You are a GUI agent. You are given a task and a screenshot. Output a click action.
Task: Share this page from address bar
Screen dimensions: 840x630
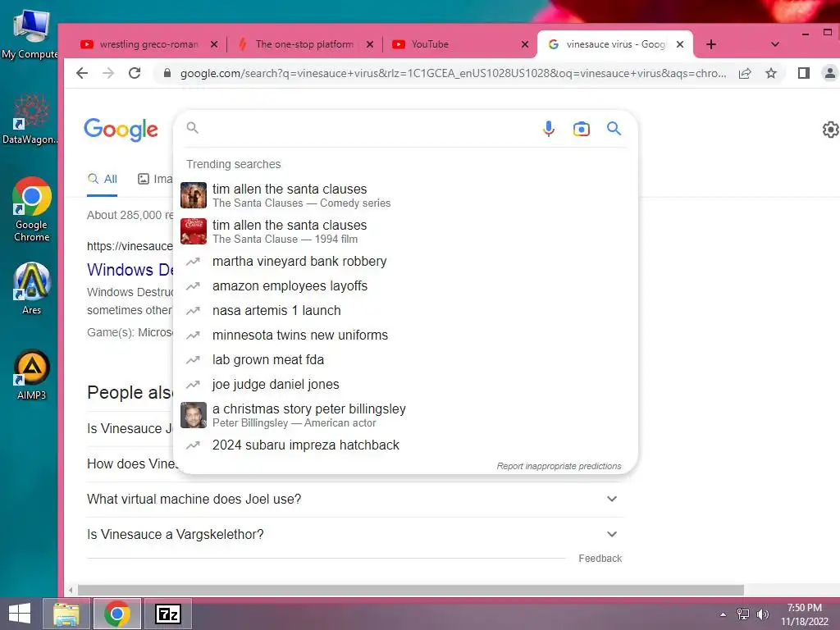click(x=745, y=73)
